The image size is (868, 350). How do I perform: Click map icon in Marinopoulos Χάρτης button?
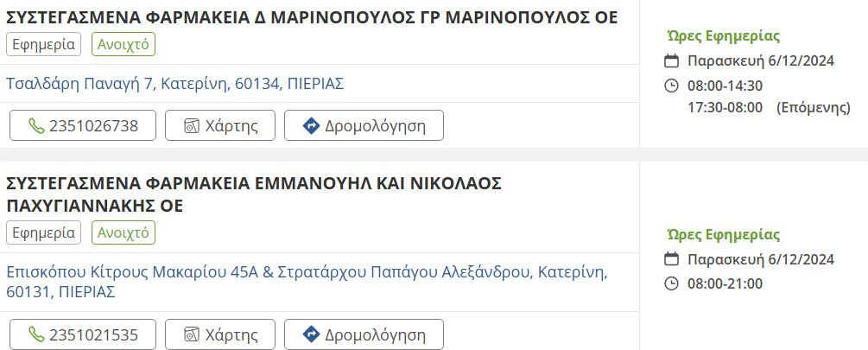[192, 125]
